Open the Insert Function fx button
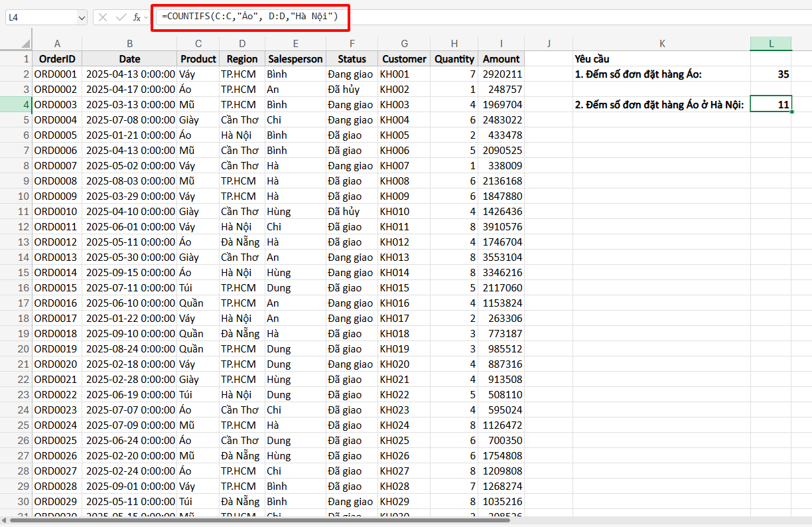 [x=137, y=17]
